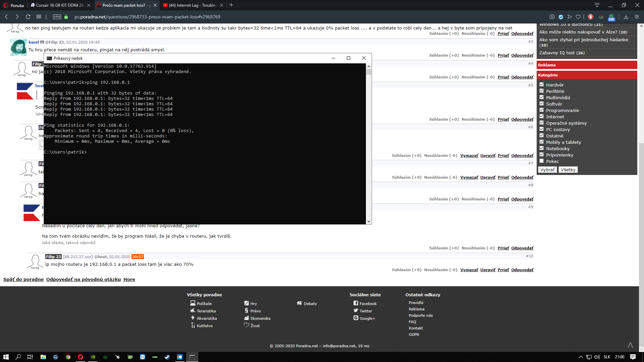Click the VPN badge in address bar

coord(57,17)
